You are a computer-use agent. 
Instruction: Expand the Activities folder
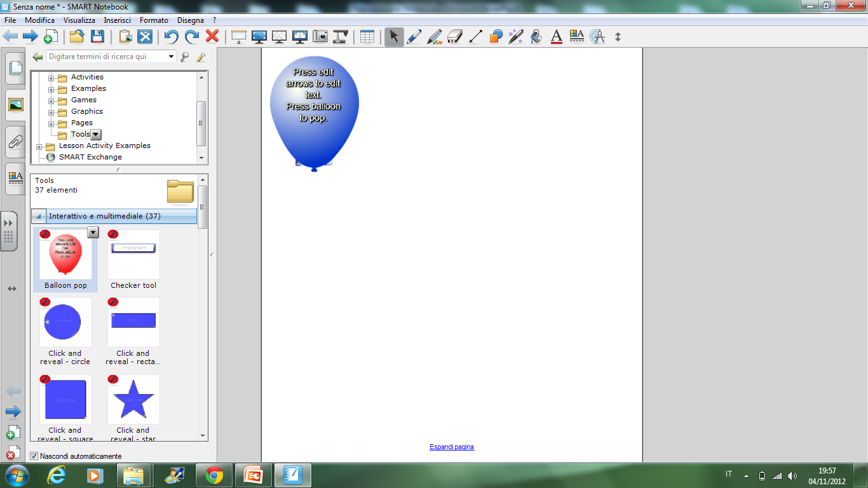pos(51,78)
